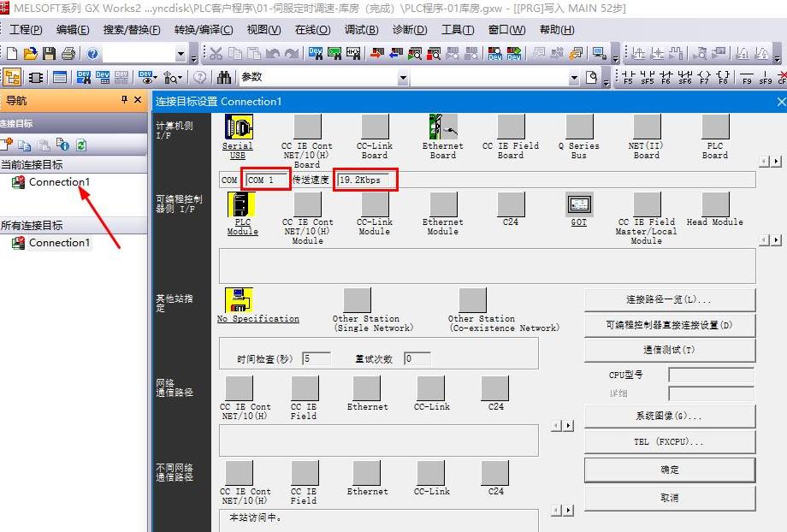This screenshot has height=532, width=787.
Task: Click the new connection icon in the navigation toolbar
Action: pos(7,145)
